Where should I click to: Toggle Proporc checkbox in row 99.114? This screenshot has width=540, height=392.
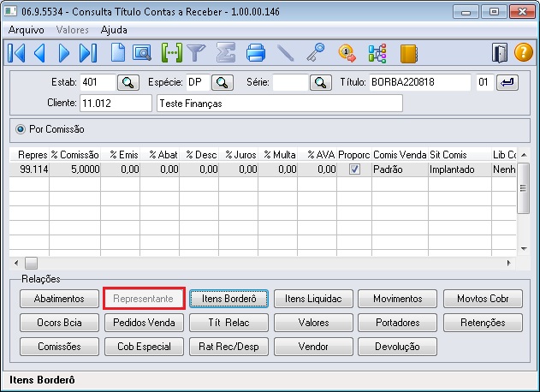pos(354,169)
